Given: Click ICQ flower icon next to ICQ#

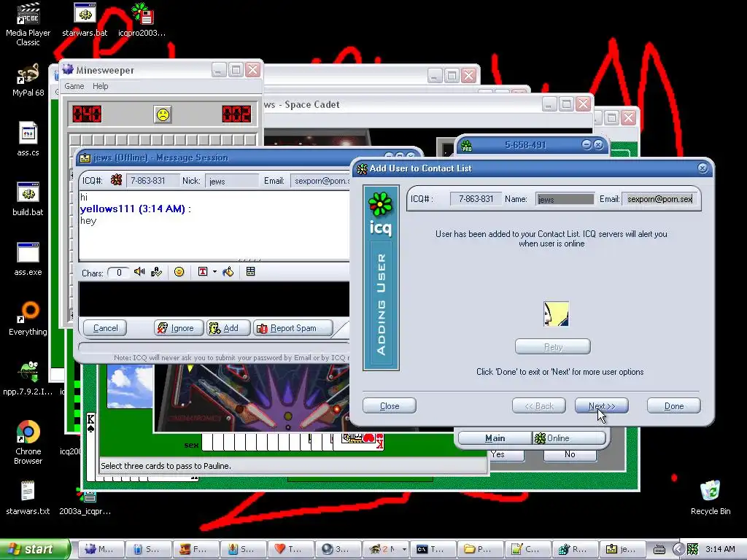Looking at the screenshot, I should 116,180.
